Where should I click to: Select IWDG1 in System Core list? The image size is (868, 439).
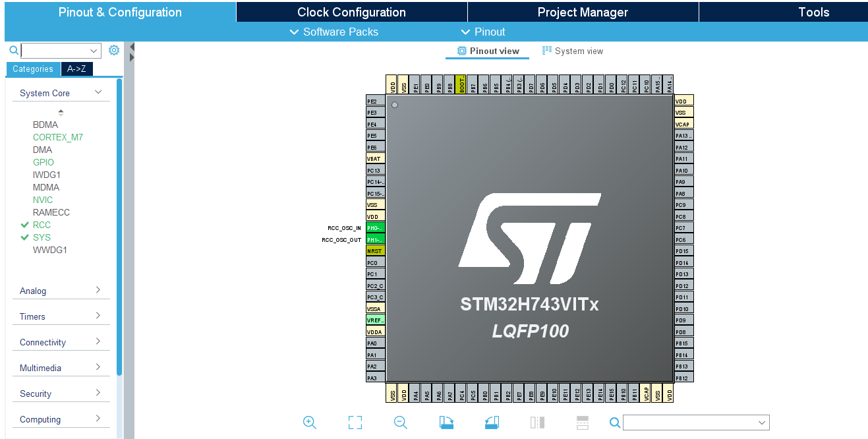(x=47, y=175)
